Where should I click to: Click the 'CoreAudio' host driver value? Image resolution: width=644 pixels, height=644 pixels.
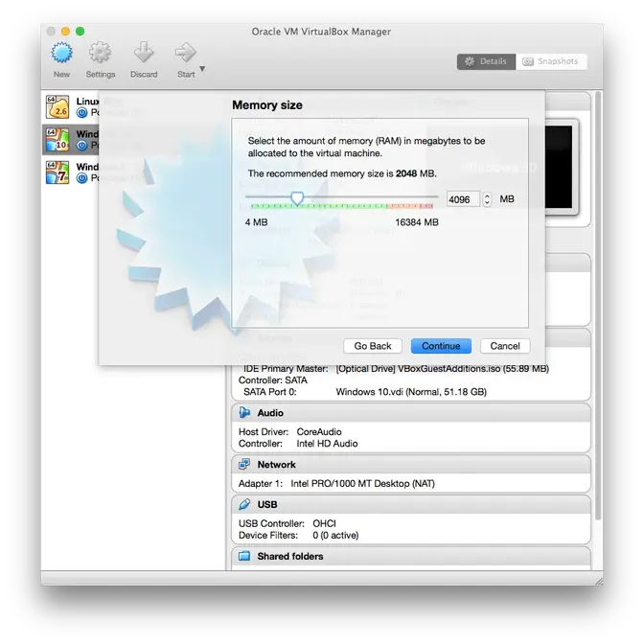pos(319,431)
